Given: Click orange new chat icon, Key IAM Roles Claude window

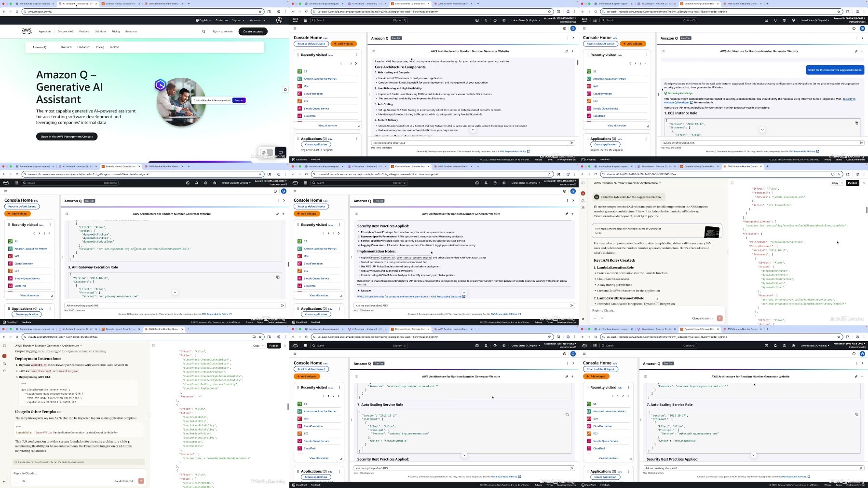Looking at the screenshot, I should tap(583, 193).
